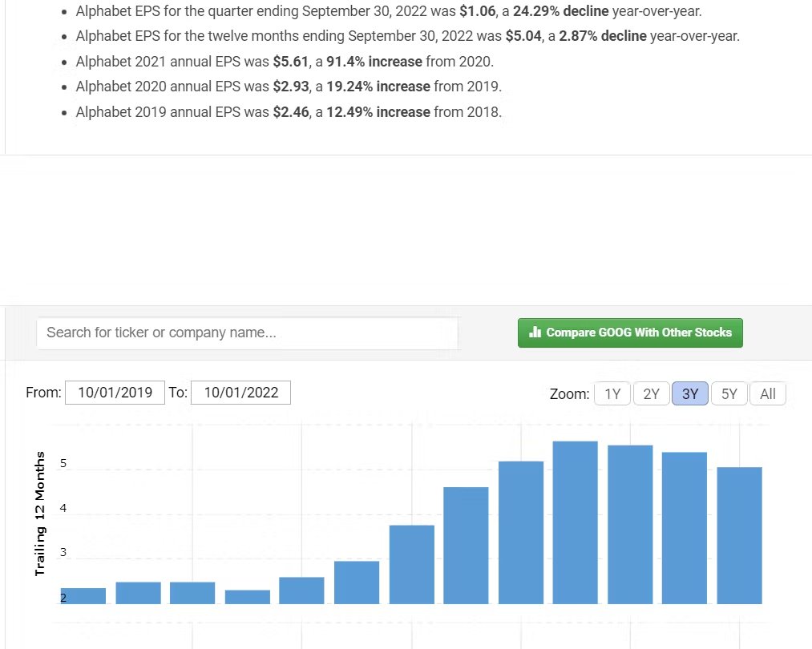The width and height of the screenshot is (812, 649).
Task: Select the 12.49% increase text
Action: coord(378,112)
